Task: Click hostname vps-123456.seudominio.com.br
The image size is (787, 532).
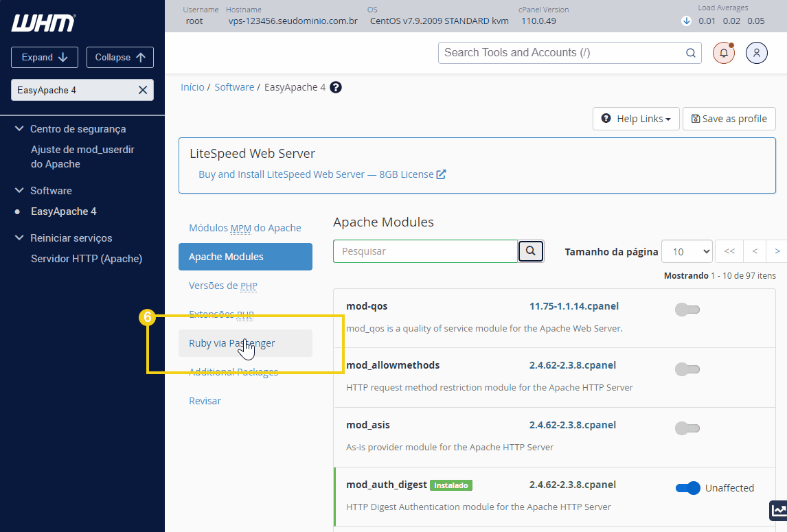Action: click(x=293, y=21)
